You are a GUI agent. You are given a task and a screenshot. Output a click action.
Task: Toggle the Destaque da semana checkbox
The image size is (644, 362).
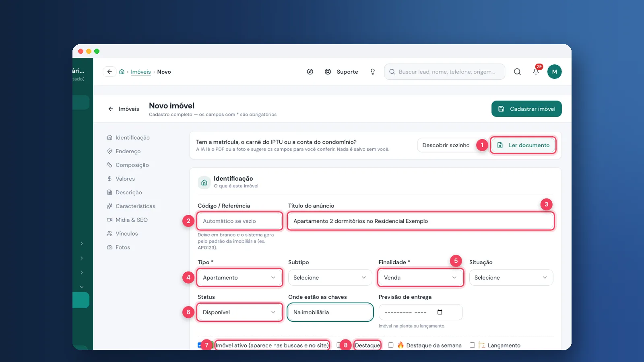tap(390, 345)
